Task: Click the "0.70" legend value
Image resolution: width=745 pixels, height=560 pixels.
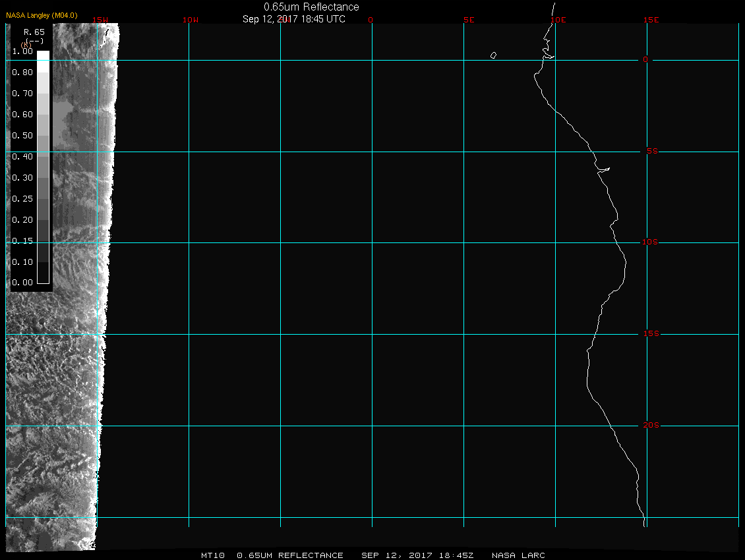Action: point(22,93)
